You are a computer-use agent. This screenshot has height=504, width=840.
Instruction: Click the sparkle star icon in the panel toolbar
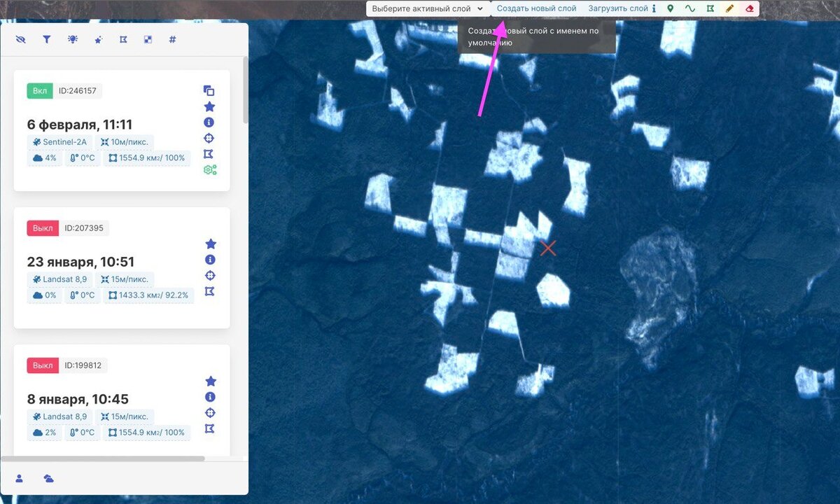(x=98, y=40)
